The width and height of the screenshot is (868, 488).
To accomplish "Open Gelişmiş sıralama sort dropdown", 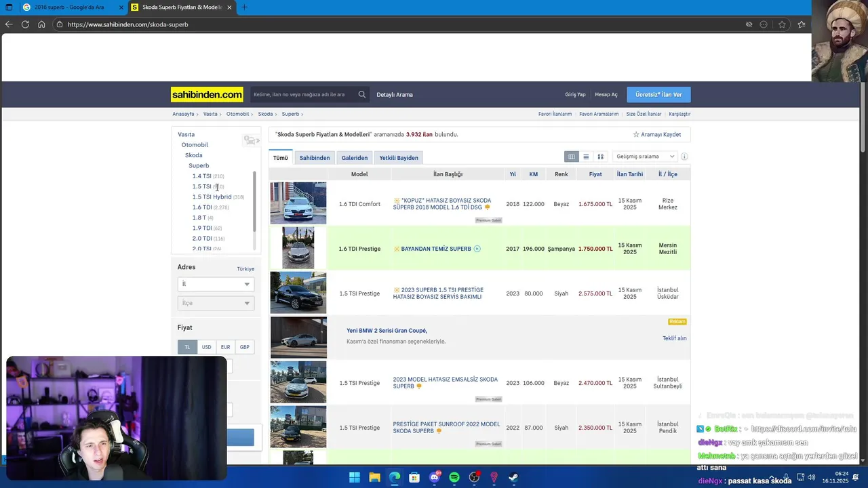I will (x=644, y=157).
